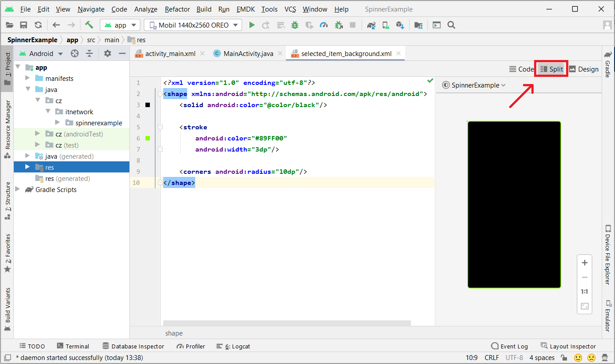Switch to the MainActivity.java tab
Image resolution: width=615 pixels, height=364 pixels.
248,54
